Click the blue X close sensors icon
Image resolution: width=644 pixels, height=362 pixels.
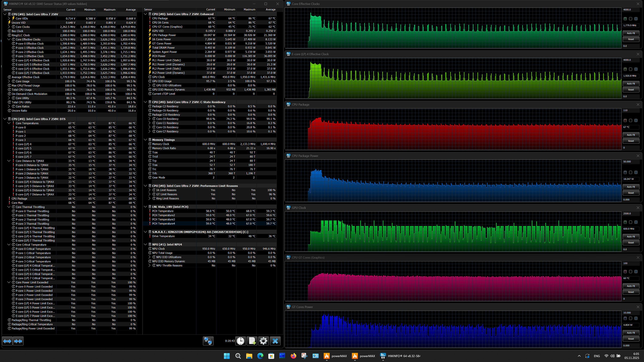[x=275, y=341]
